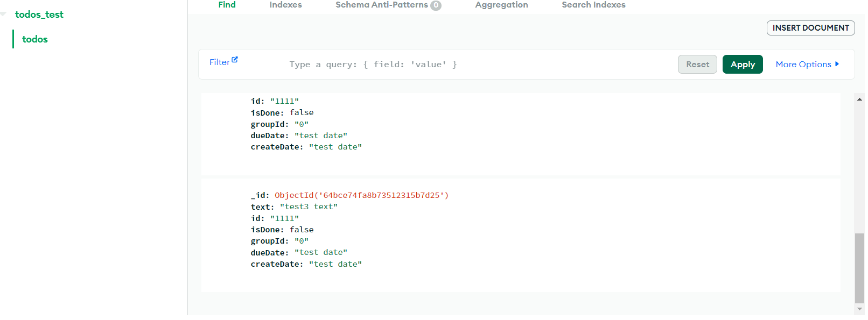This screenshot has height=320, width=868.
Task: Select the todos_test database
Action: tap(39, 15)
